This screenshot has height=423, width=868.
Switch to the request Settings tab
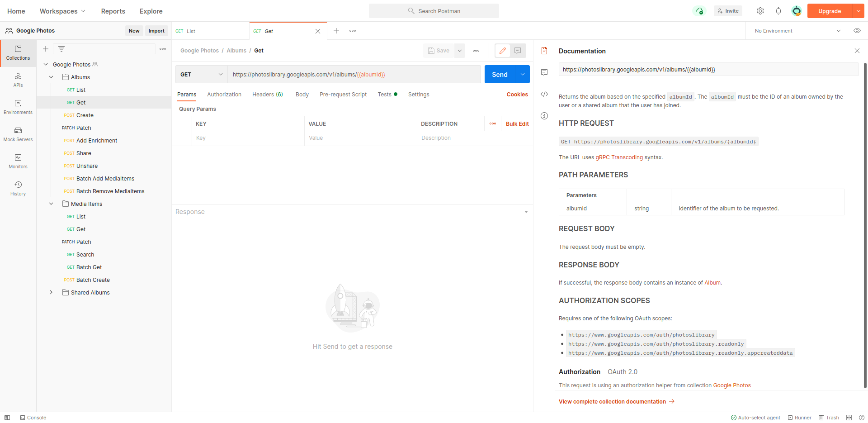(x=419, y=95)
